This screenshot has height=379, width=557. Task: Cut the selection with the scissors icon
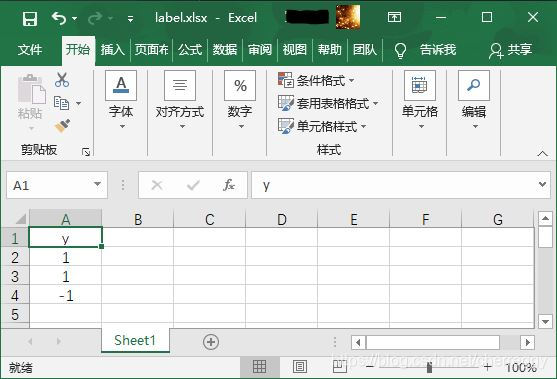62,80
